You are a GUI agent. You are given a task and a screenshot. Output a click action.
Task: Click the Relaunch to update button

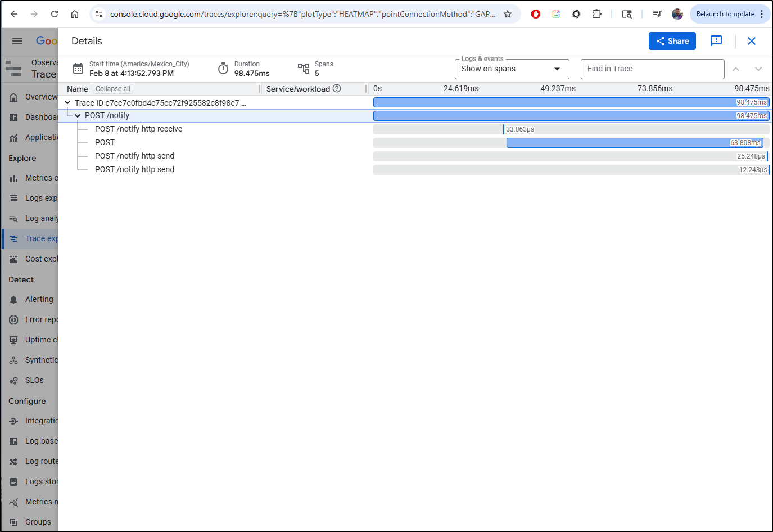[x=725, y=14]
